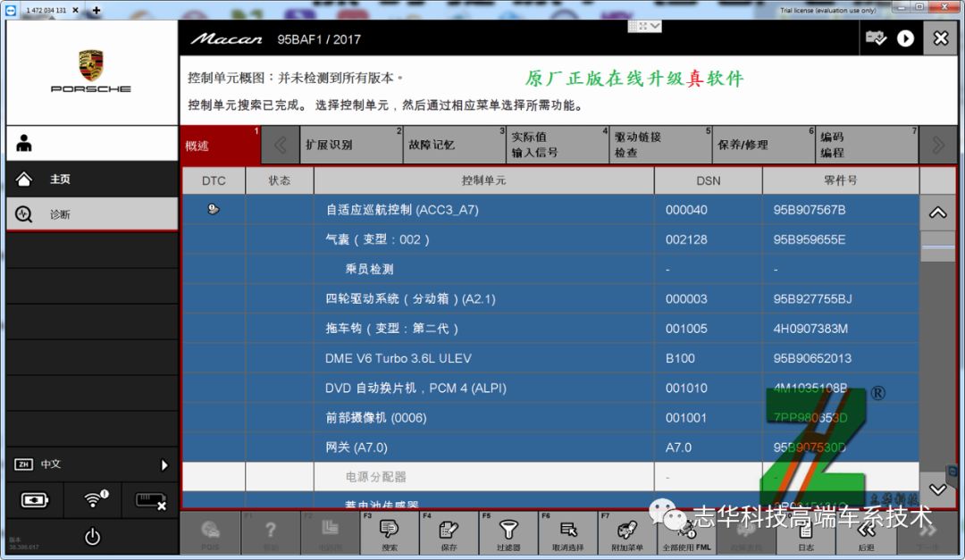Click the Porsche crest logo
This screenshot has width=965, height=560.
coord(91,65)
